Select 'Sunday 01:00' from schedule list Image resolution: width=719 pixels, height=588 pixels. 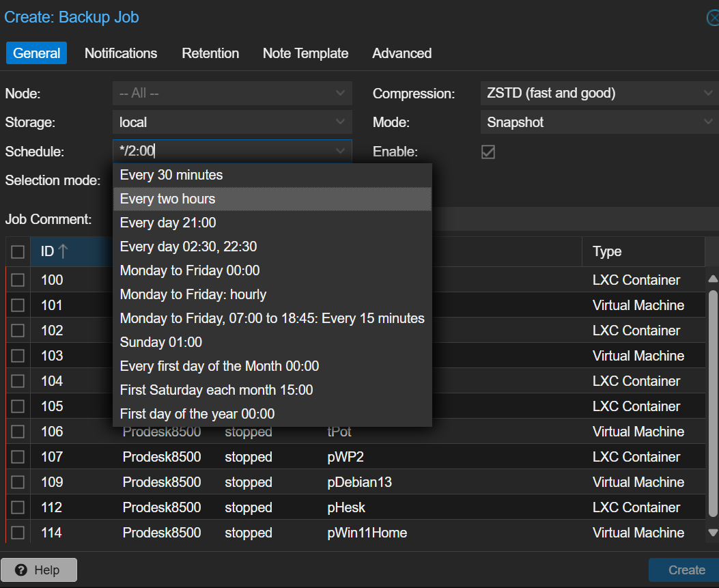[161, 342]
